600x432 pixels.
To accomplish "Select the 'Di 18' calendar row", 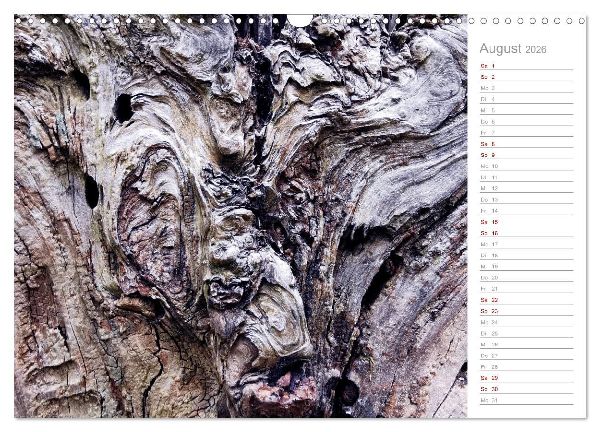I will coord(527,255).
